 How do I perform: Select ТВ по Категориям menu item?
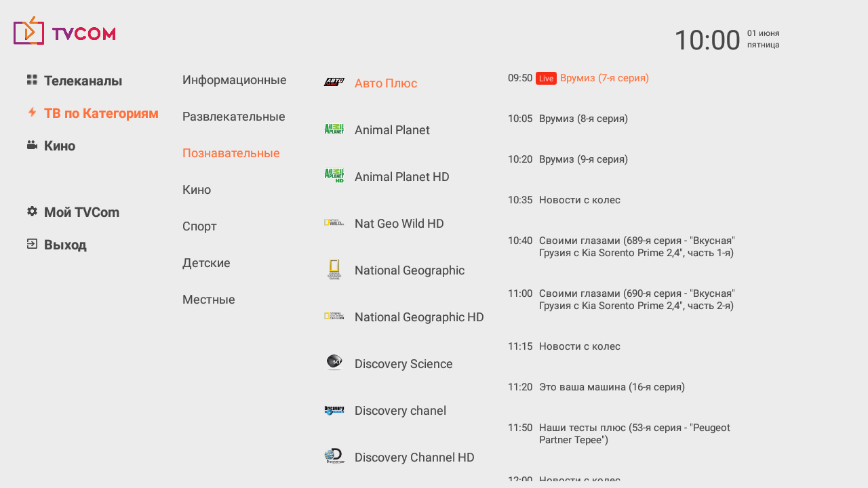(x=101, y=113)
